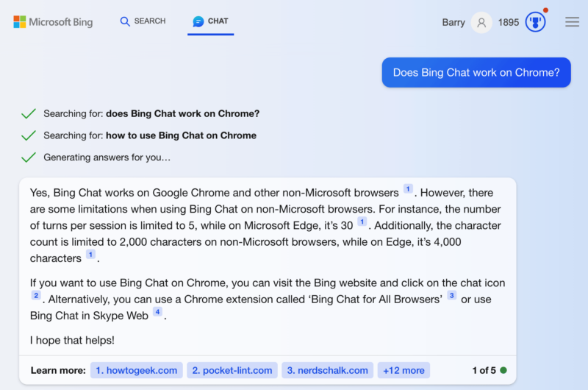Open the Rewards trophy medal icon

(x=536, y=22)
